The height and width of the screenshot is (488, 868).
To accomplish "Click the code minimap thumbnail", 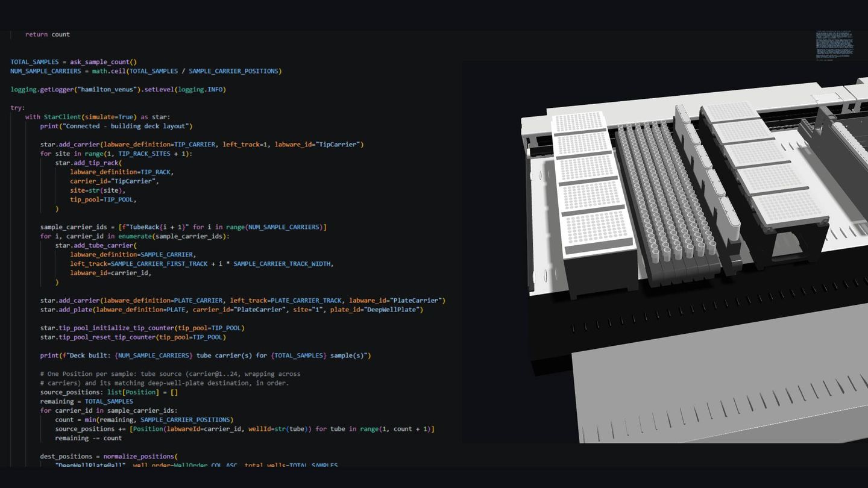I will 834,45.
